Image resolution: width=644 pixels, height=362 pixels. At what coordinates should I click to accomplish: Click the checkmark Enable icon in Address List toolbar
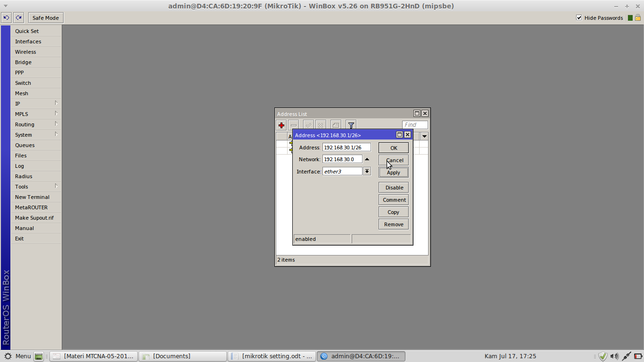click(308, 125)
